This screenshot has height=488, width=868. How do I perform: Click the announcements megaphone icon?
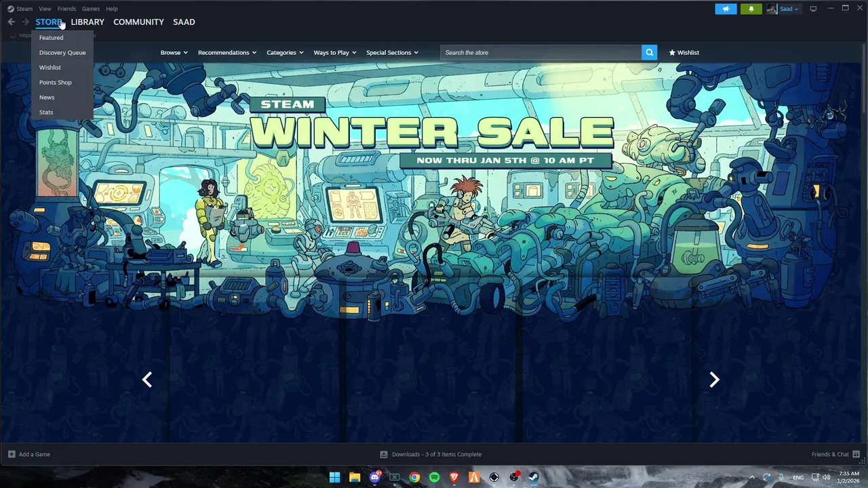point(726,9)
